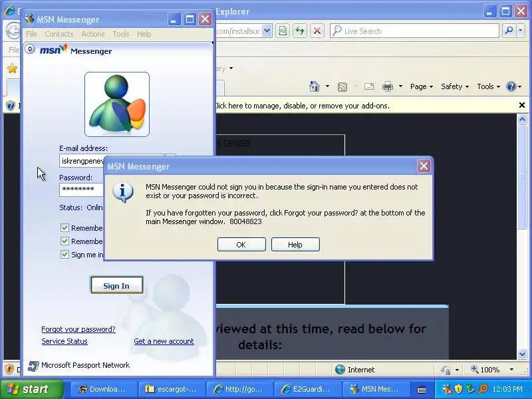The image size is (532, 399).
Task: Toggle the Sign me in checkbox
Action: coord(65,254)
